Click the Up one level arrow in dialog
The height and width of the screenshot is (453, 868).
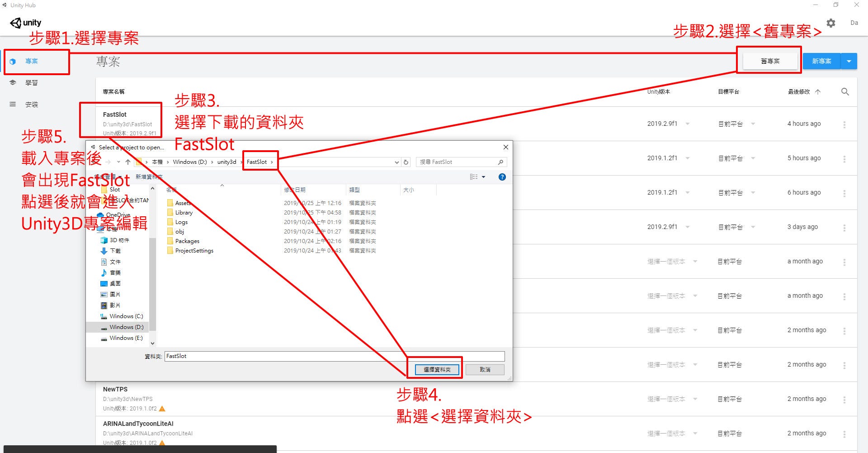click(128, 162)
